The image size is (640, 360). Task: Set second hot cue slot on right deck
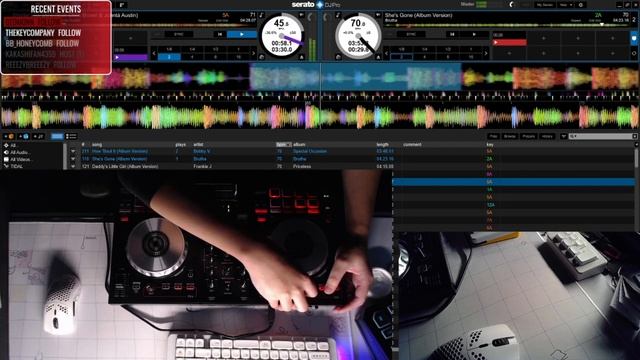(x=544, y=38)
